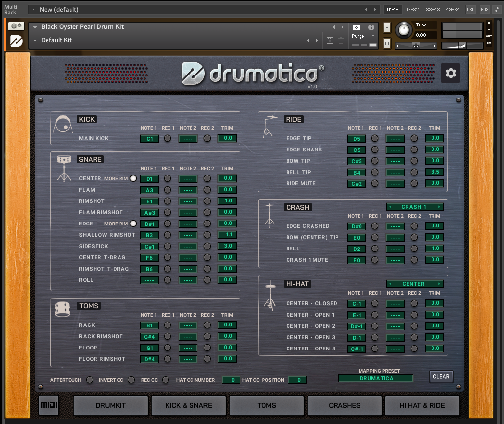Enable REC 1 for Ride Bell Tip
Viewport: 504px width, 424px height.
[x=375, y=172]
